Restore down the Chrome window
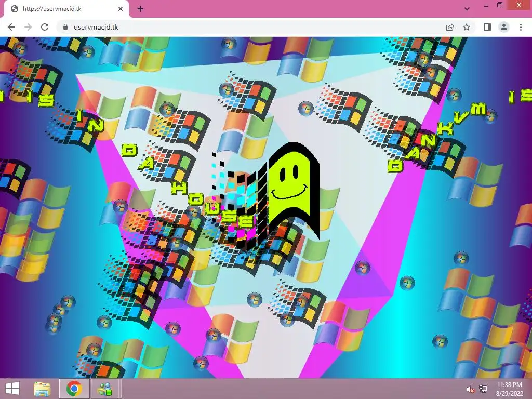 coord(500,5)
